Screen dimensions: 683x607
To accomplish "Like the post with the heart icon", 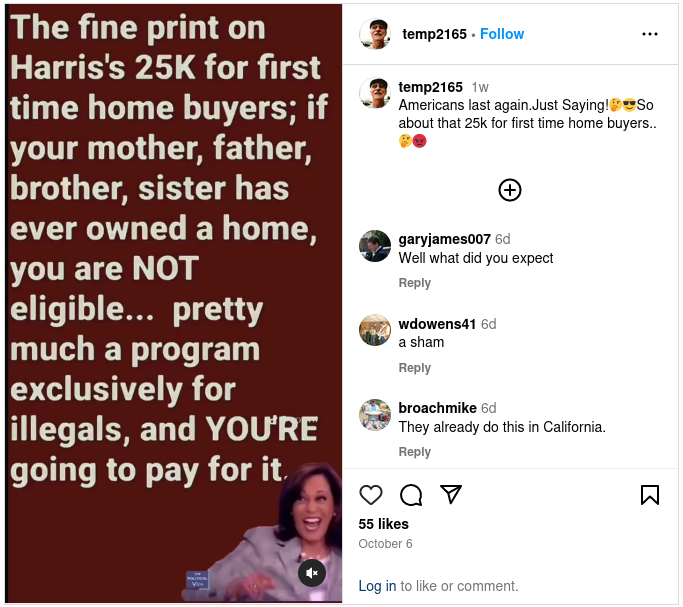I will tap(371, 495).
